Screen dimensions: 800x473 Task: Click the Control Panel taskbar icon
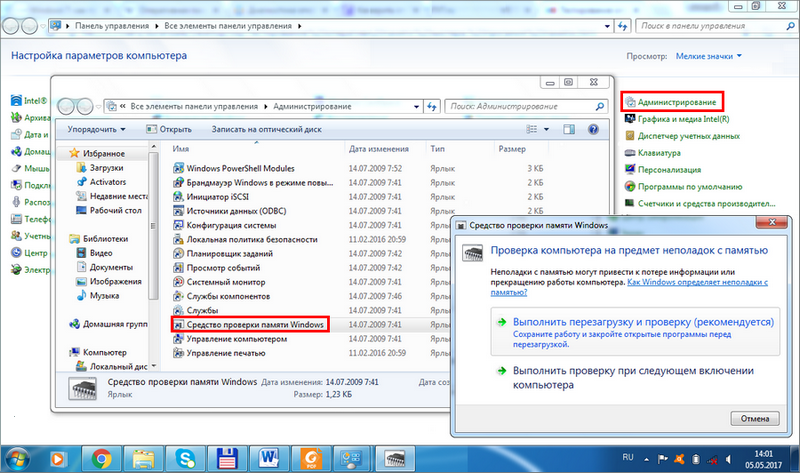click(353, 459)
